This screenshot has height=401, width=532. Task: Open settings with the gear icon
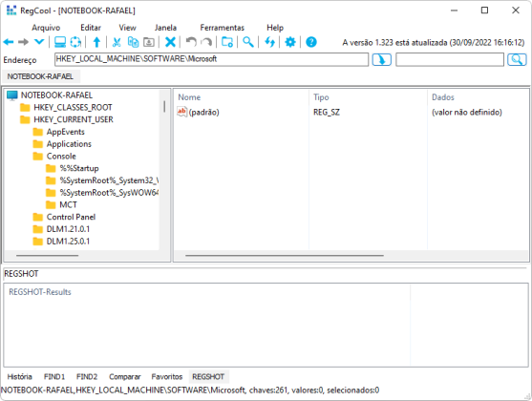(290, 42)
